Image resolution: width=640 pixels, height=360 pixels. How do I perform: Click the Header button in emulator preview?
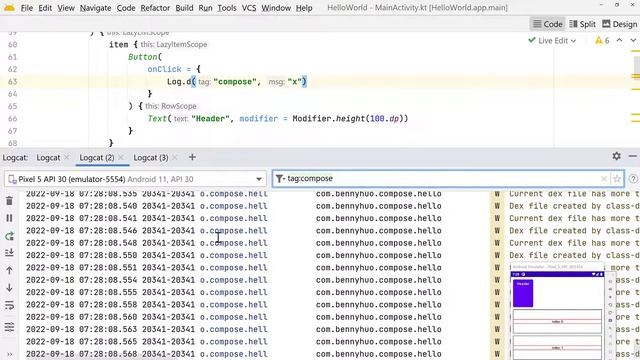(x=523, y=293)
